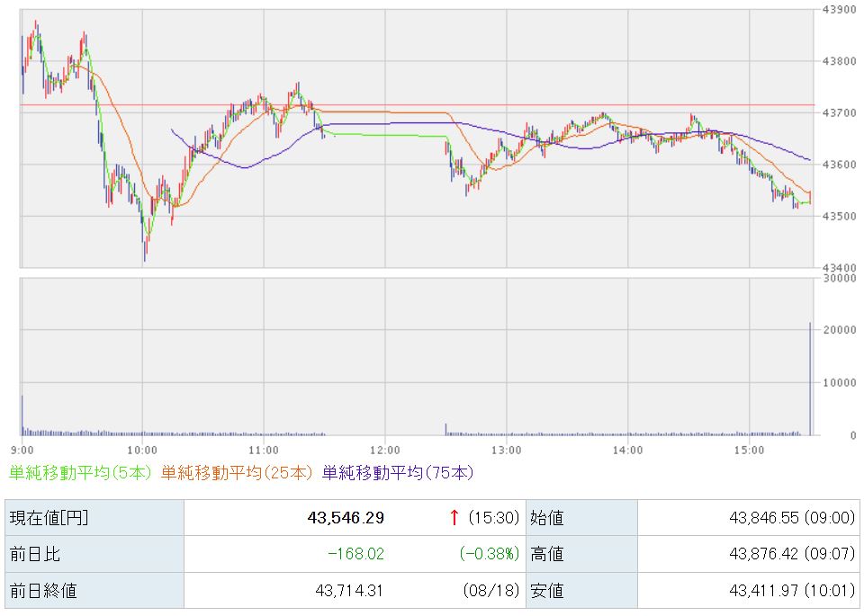Click the tall closing volume bar at 15:30
Screen dimensions: 864x616
pyautogui.click(x=810, y=379)
